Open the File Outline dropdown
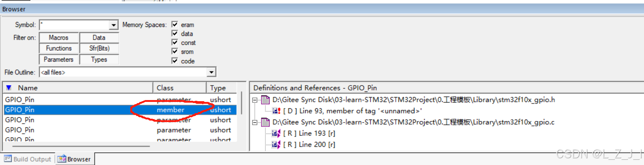The image size is (644, 165). pyautogui.click(x=212, y=72)
